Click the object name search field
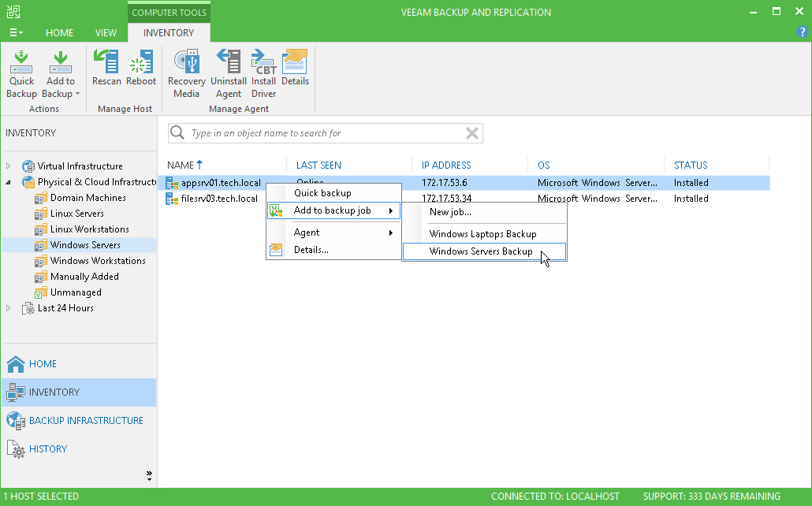The image size is (812, 506). click(x=326, y=133)
